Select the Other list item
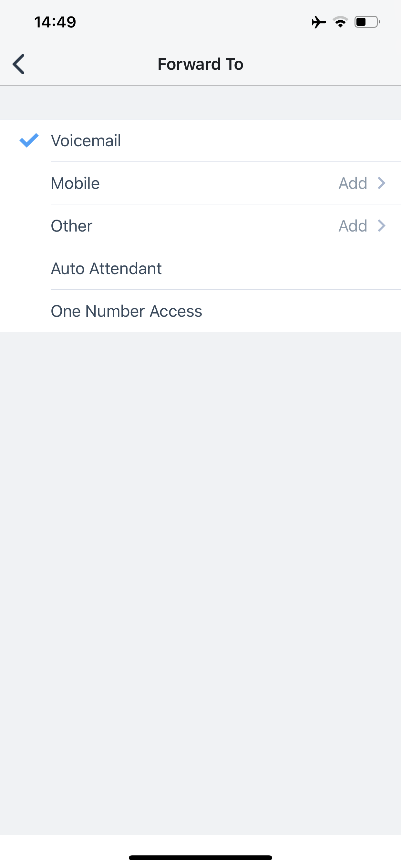This screenshot has width=401, height=868. pos(200,226)
